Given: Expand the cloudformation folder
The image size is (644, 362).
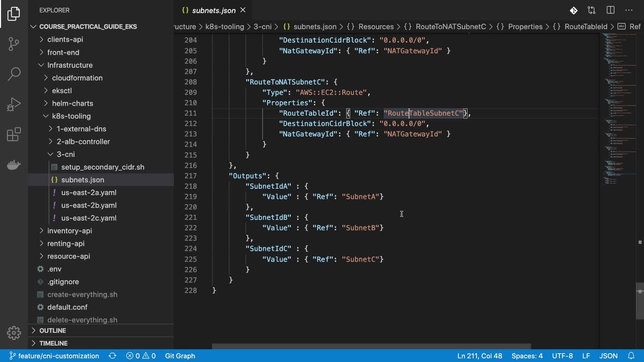Looking at the screenshot, I should click(x=77, y=78).
